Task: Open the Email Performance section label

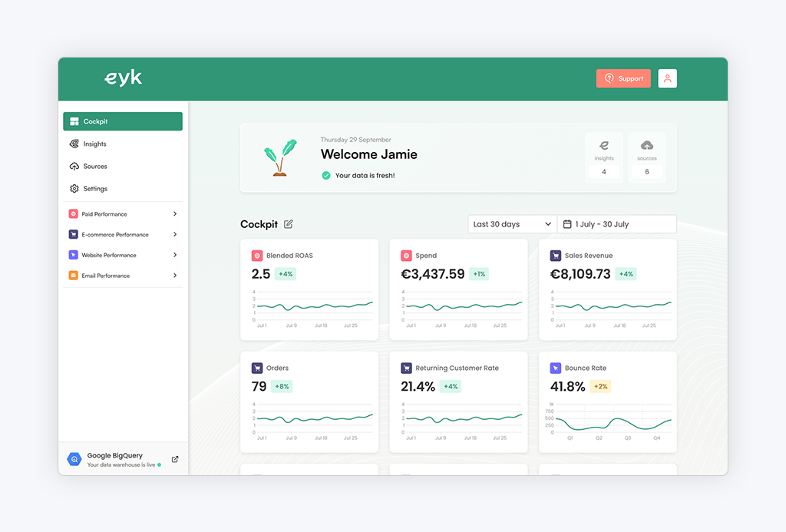Action: 106,276
